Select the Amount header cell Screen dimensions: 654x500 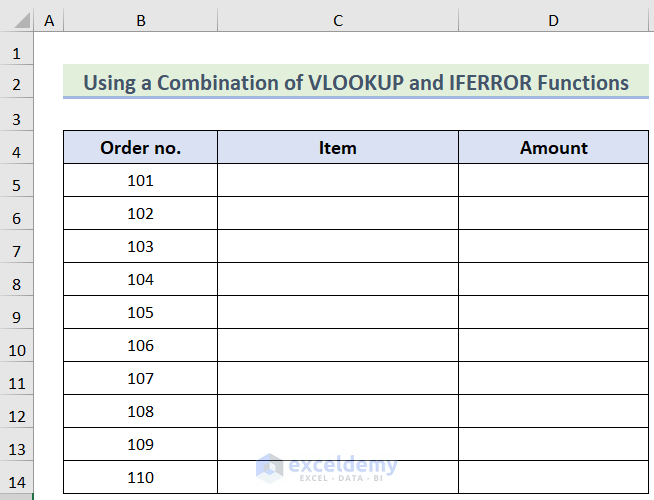coord(553,148)
